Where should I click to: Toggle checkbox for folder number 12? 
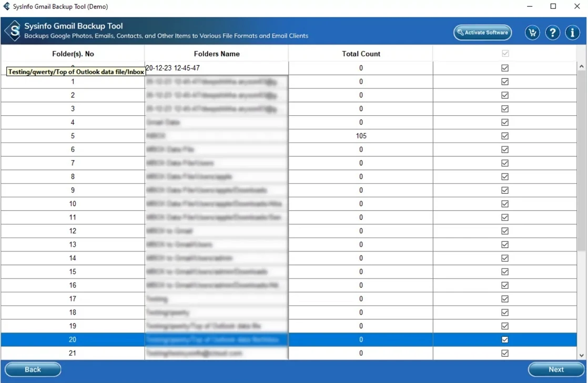click(505, 231)
